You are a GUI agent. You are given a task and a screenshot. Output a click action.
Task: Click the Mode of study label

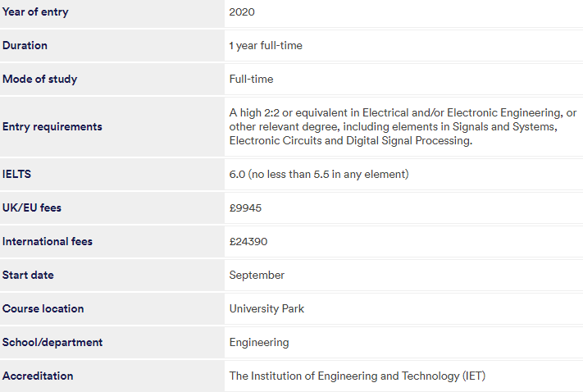40,80
